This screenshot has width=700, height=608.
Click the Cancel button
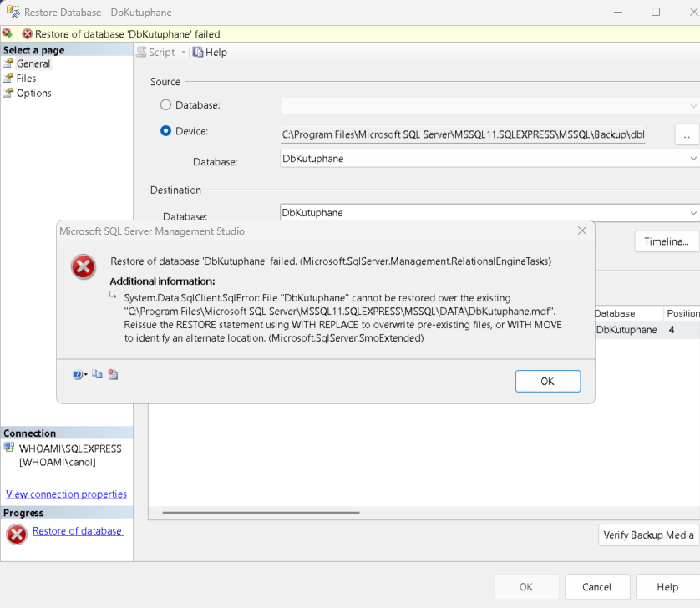pyautogui.click(x=597, y=586)
